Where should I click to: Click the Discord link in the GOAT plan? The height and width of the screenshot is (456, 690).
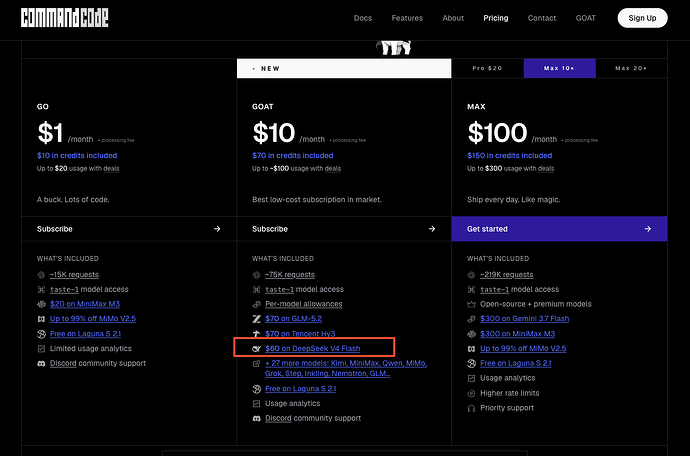278,419
